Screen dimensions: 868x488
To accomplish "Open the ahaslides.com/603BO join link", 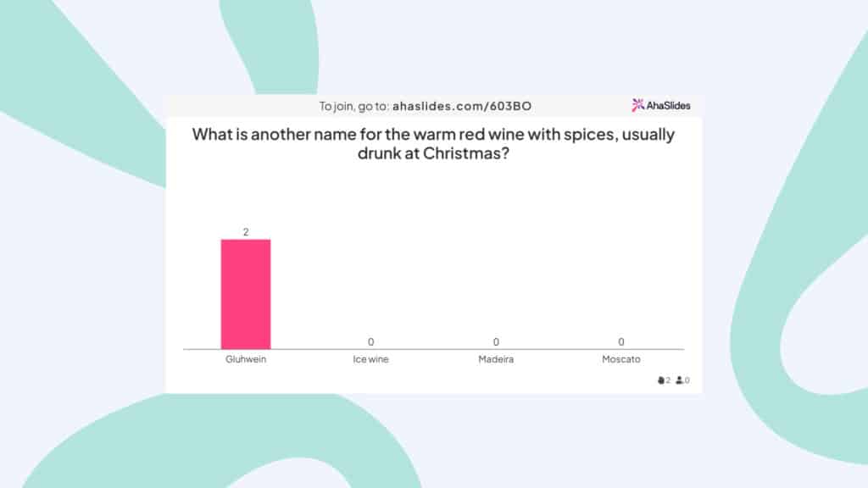I will click(x=462, y=106).
